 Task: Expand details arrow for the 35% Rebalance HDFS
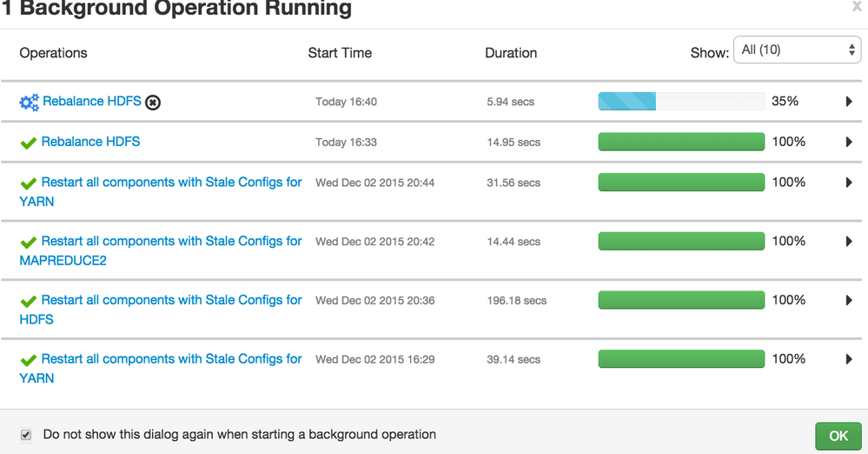pyautogui.click(x=849, y=102)
